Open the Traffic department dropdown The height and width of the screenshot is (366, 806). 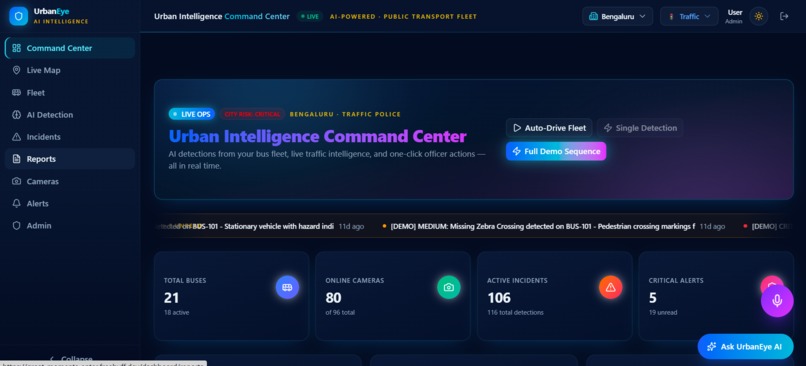coord(689,16)
